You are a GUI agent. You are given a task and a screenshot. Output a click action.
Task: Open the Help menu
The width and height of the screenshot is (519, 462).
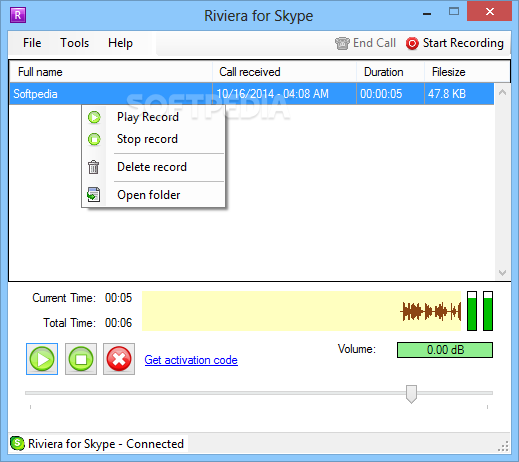120,43
